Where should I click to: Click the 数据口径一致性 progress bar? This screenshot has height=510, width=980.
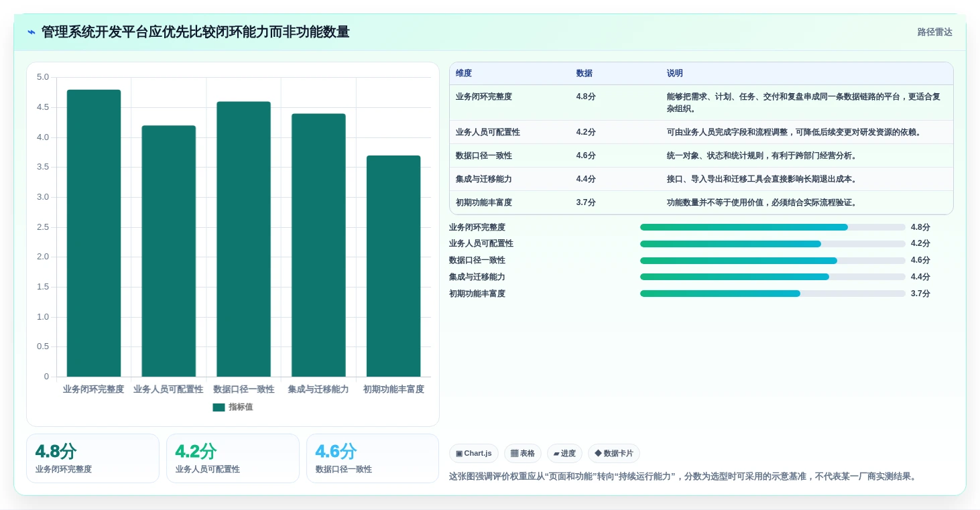[x=773, y=261]
